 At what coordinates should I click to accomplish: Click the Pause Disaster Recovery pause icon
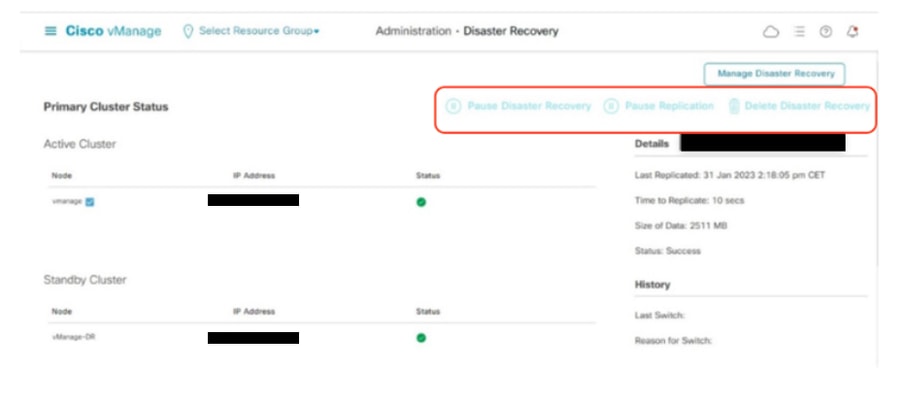pos(453,106)
